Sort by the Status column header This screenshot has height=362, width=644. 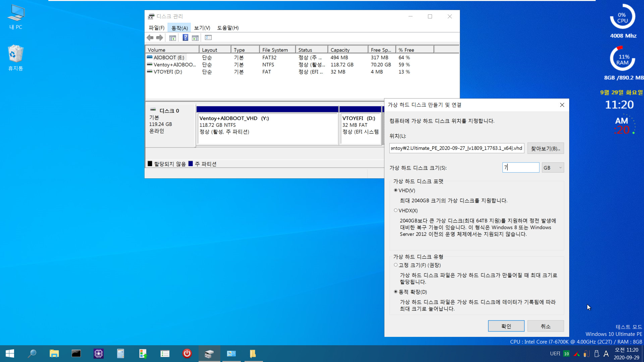[312, 50]
